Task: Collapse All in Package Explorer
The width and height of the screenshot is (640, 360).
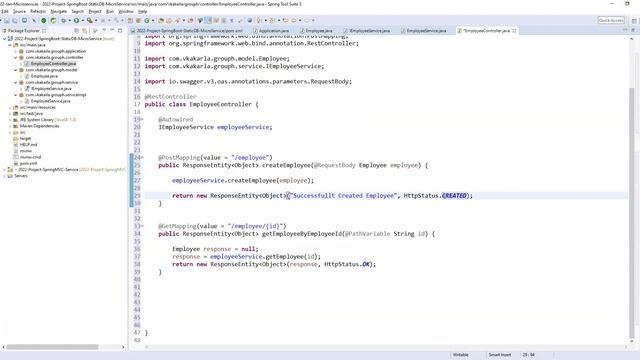Action: (x=76, y=31)
